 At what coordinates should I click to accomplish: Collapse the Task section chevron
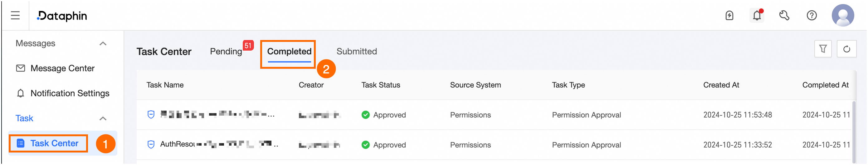(x=103, y=118)
